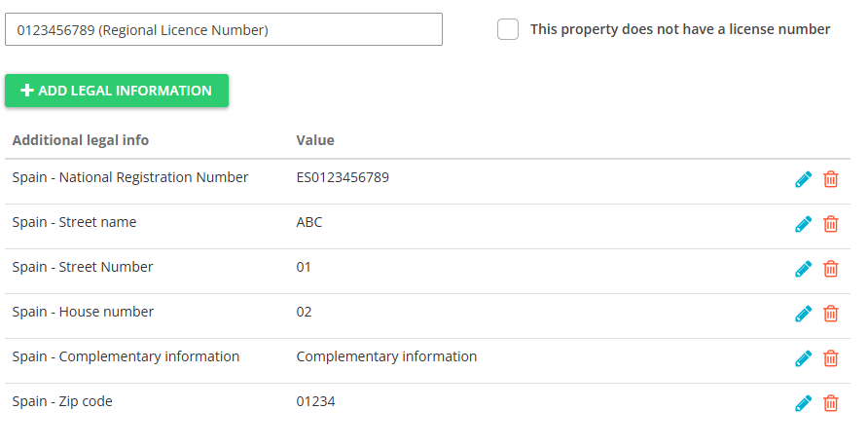868x448 pixels.
Task: Delete the Complementary information row
Action: coord(831,358)
